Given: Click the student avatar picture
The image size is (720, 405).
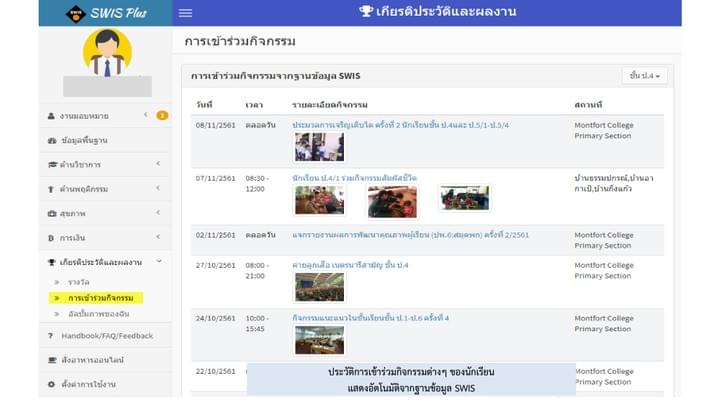Looking at the screenshot, I should [x=107, y=52].
